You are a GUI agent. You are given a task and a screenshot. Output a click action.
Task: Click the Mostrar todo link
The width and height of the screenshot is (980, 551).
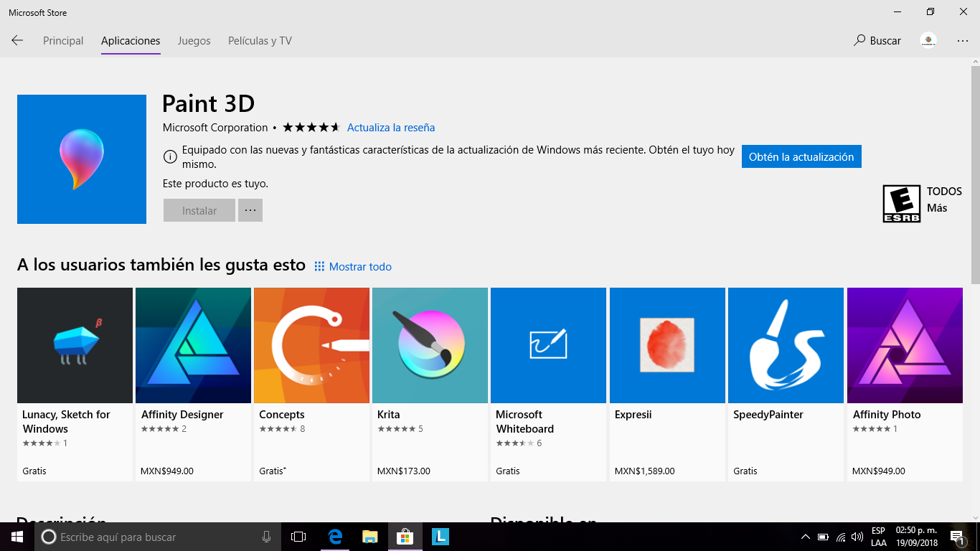[360, 267]
